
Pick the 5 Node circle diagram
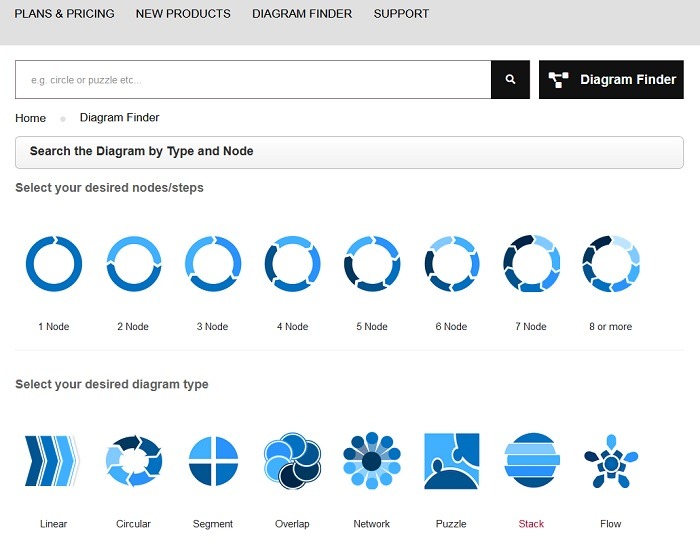click(372, 264)
